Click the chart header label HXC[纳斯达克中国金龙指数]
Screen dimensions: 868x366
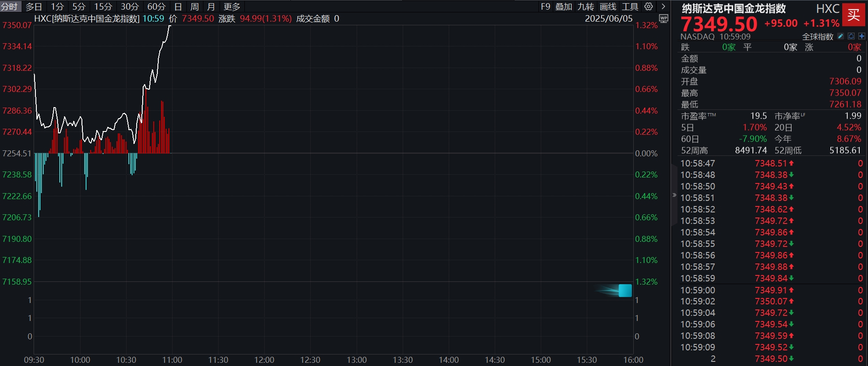[x=87, y=18]
